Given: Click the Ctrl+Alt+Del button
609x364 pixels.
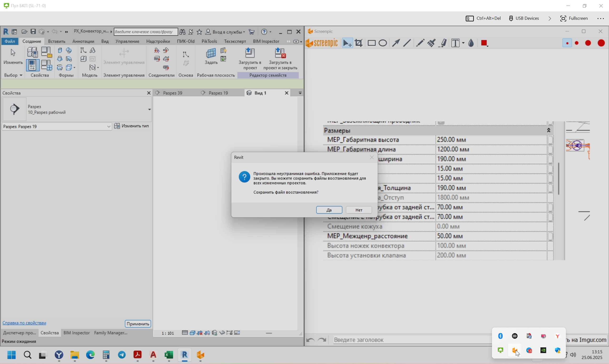Looking at the screenshot, I should pyautogui.click(x=483, y=18).
